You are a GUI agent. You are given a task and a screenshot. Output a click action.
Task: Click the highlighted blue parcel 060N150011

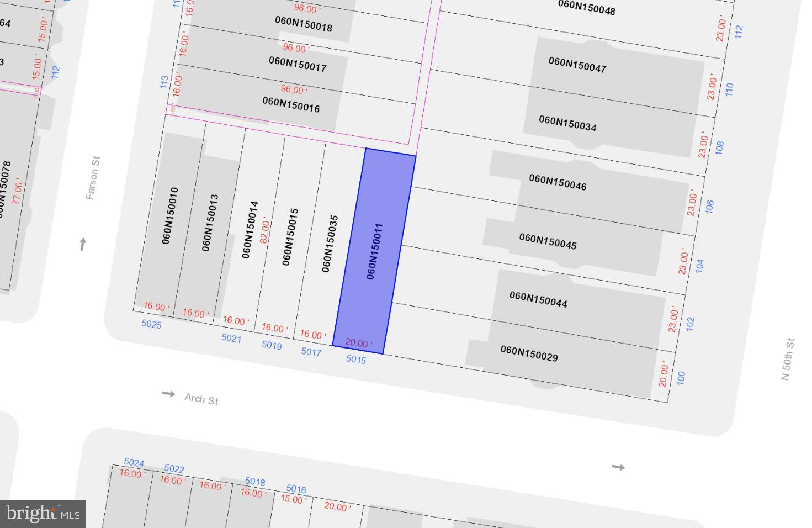pos(374,251)
